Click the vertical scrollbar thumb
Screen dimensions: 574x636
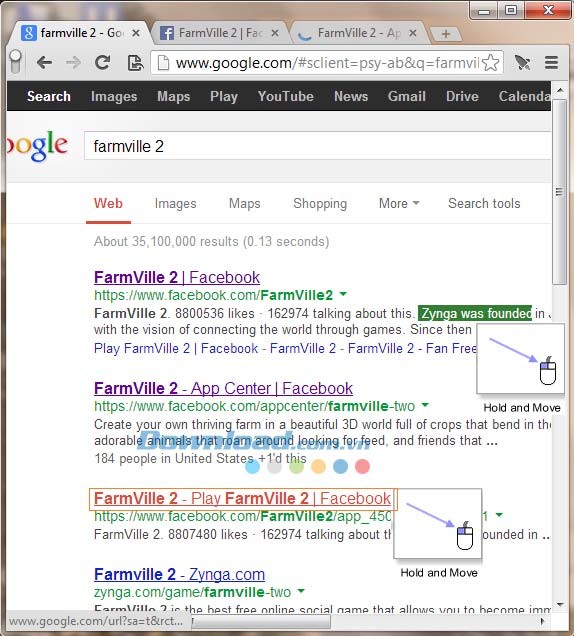(560, 191)
